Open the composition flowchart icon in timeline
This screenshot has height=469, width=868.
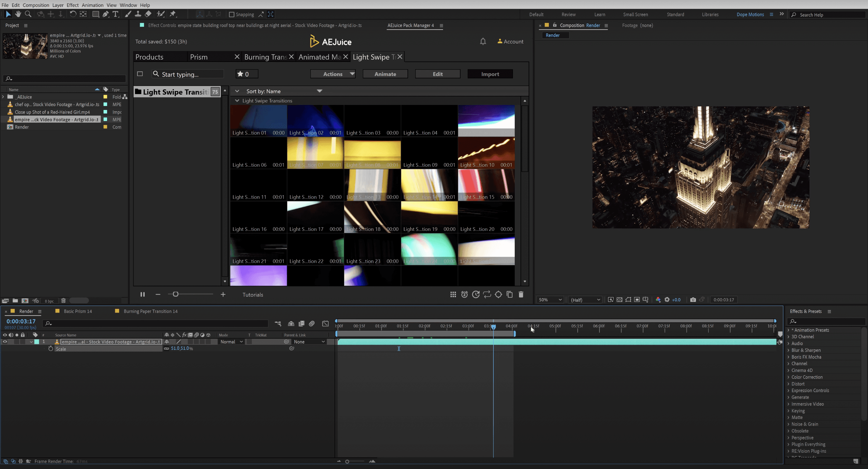(278, 323)
